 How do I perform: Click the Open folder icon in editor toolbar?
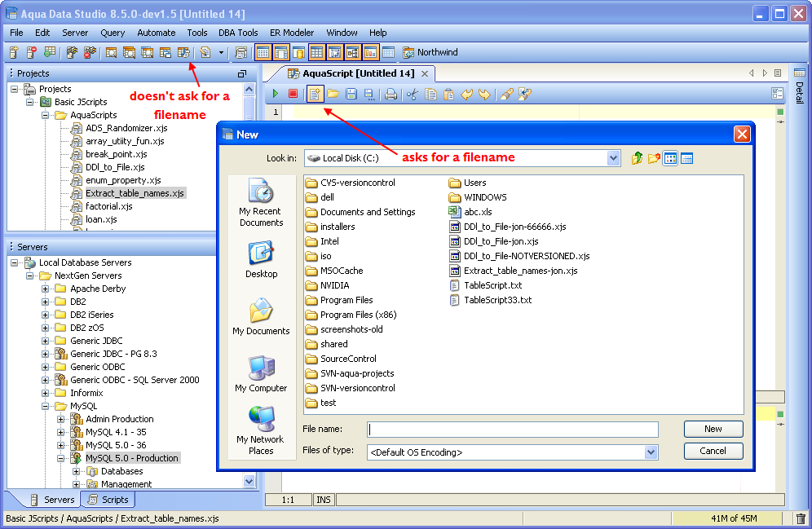(x=333, y=94)
